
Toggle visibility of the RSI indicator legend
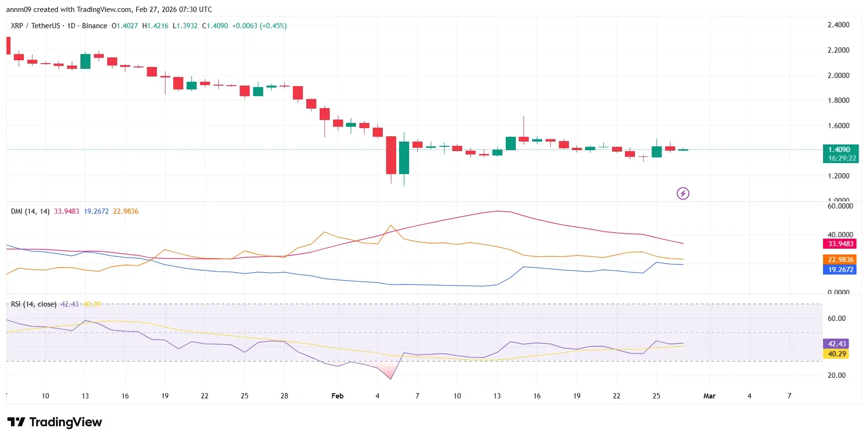pos(33,304)
